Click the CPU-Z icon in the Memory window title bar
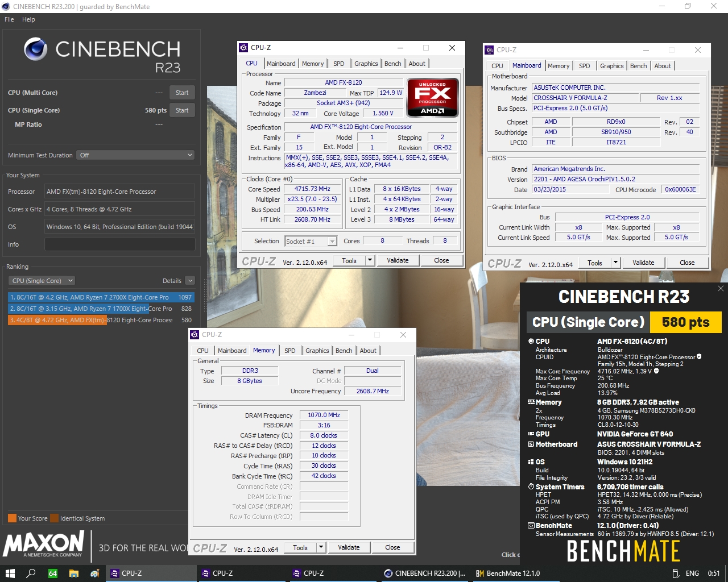 click(x=195, y=335)
